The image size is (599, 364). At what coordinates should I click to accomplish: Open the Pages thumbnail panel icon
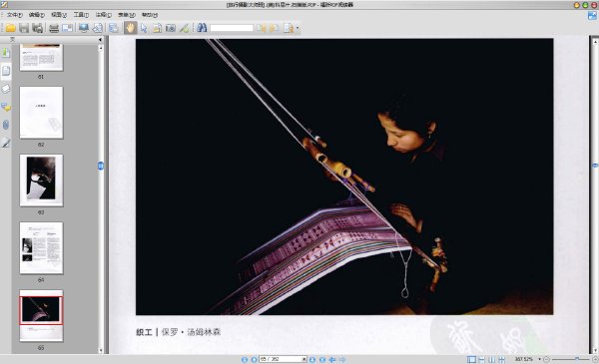tap(6, 71)
